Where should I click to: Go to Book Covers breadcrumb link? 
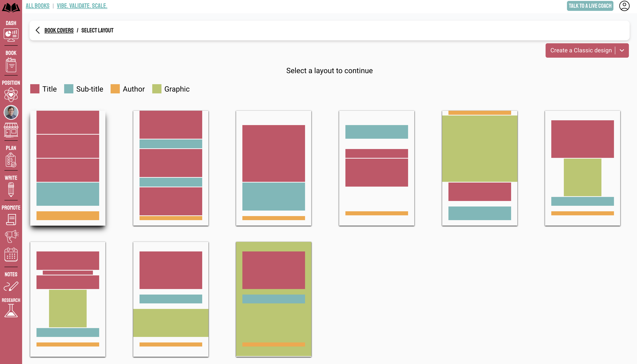tap(59, 31)
